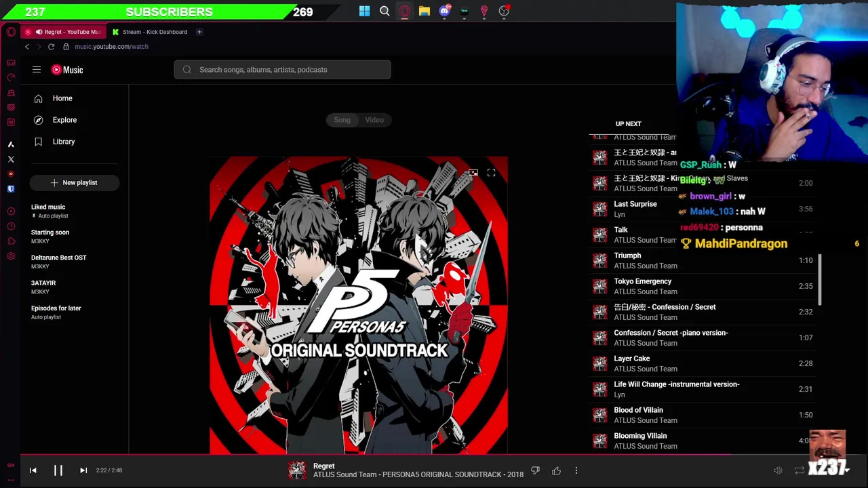Open the UP NEXT tab

click(628, 123)
